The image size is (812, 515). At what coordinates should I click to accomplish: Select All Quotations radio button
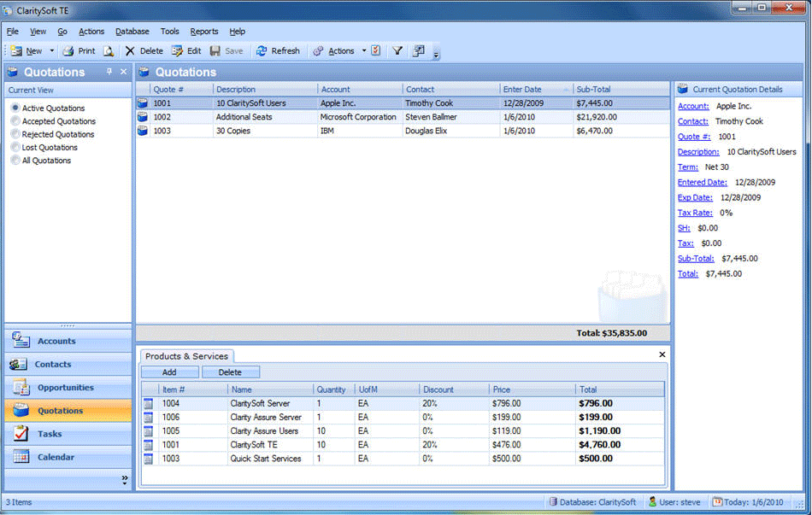point(15,160)
